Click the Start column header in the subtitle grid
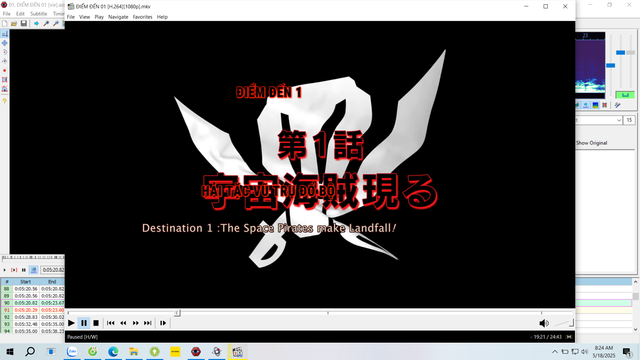Viewport: 640px width, 360px height. (x=25, y=282)
